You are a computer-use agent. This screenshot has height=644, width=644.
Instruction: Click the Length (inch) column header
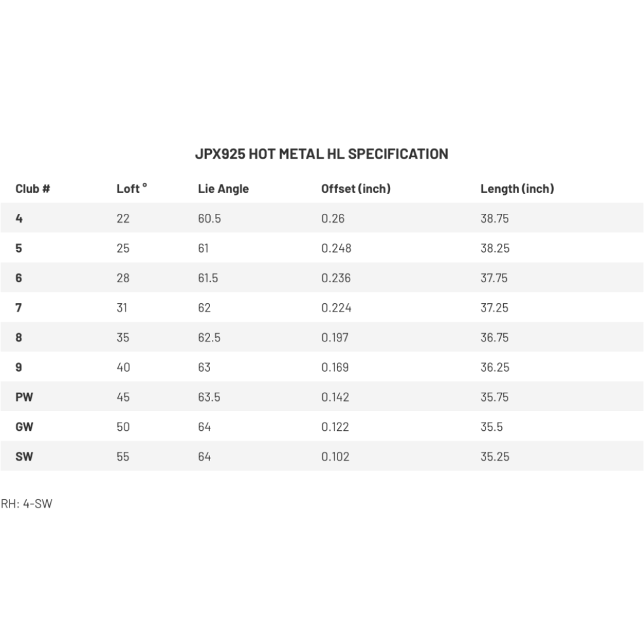516,188
